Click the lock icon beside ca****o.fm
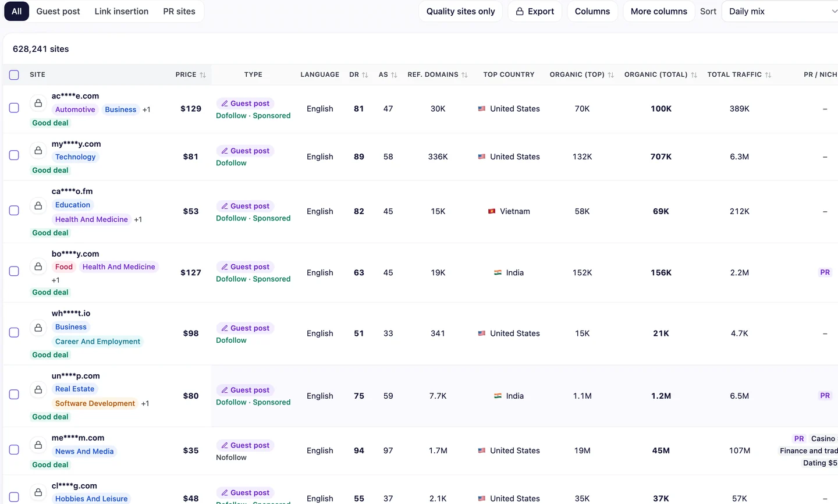 38,205
